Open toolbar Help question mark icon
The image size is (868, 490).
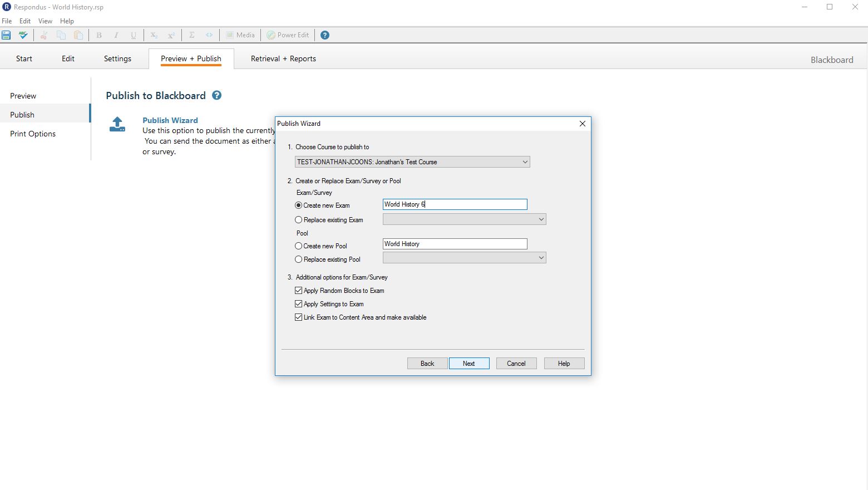(x=325, y=35)
